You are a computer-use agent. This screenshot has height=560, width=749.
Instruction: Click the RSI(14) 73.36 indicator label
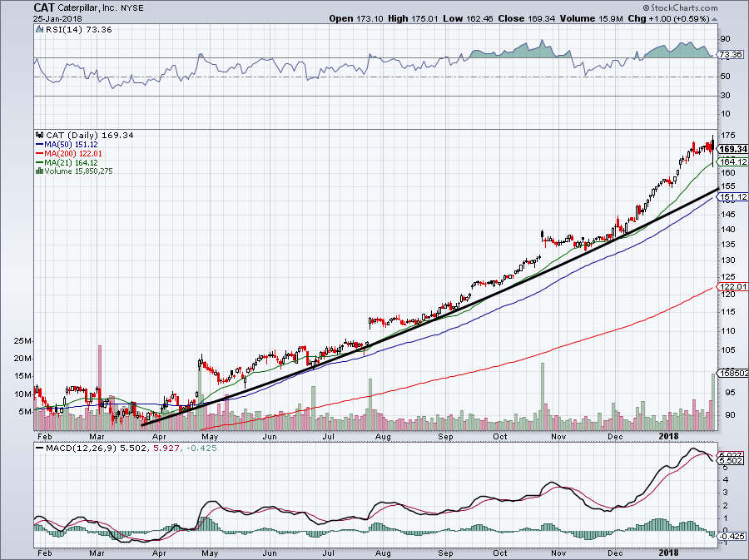coord(79,30)
